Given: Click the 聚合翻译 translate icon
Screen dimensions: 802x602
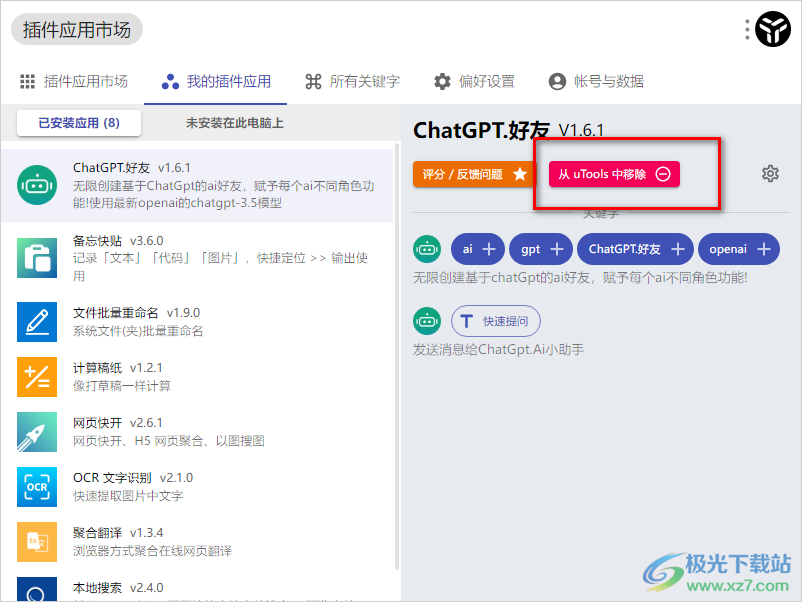Looking at the screenshot, I should 37,542.
